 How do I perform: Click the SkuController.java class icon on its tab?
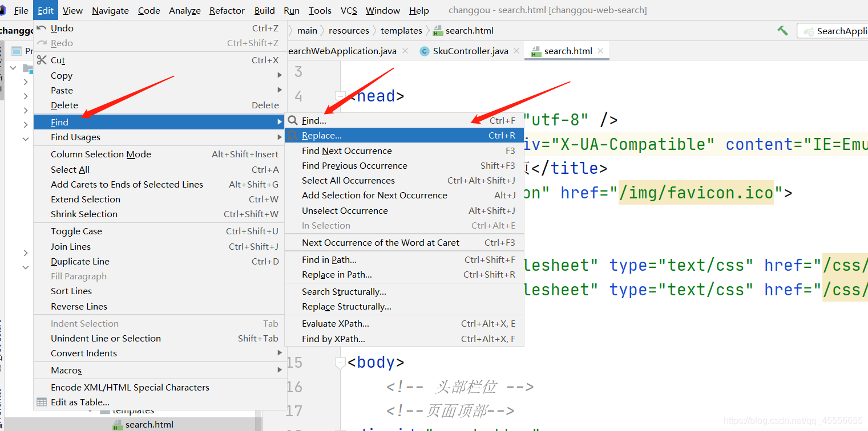click(x=424, y=51)
